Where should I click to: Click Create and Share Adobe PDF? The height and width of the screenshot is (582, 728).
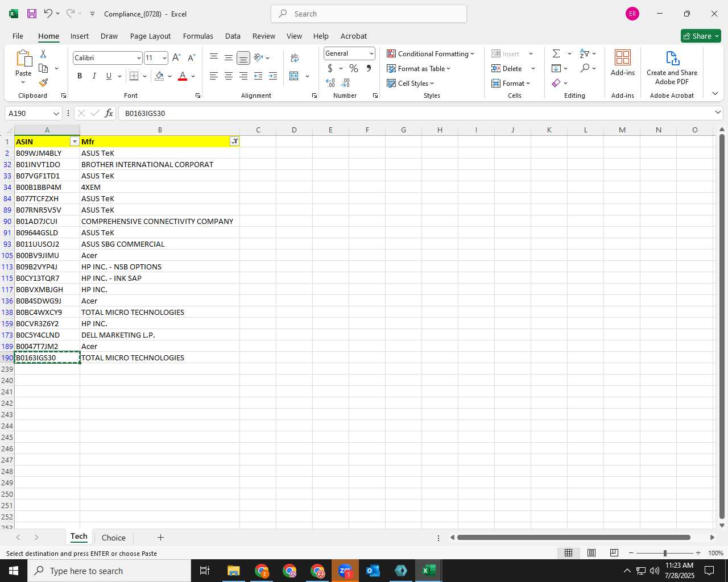point(672,68)
